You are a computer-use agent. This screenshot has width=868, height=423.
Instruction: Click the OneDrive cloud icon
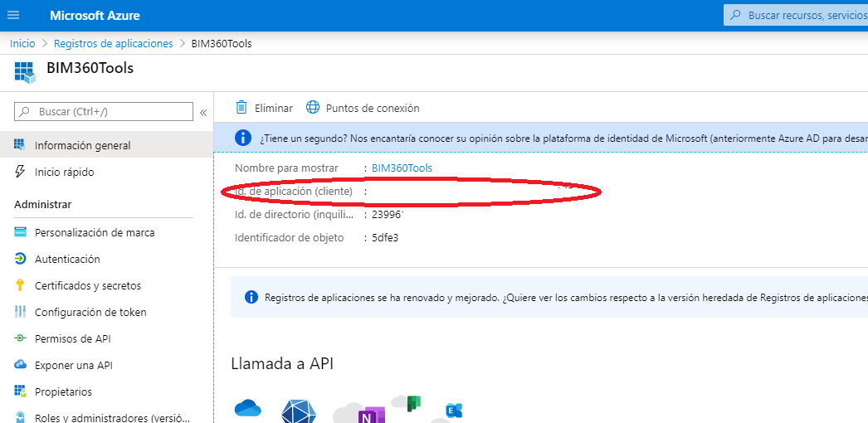pos(247,409)
